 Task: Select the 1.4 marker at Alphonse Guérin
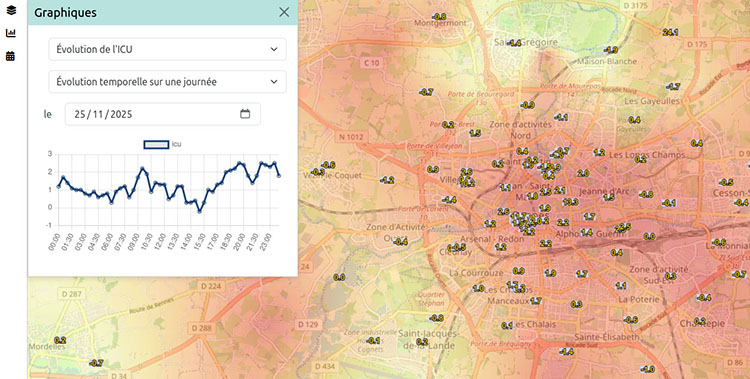pyautogui.click(x=587, y=233)
